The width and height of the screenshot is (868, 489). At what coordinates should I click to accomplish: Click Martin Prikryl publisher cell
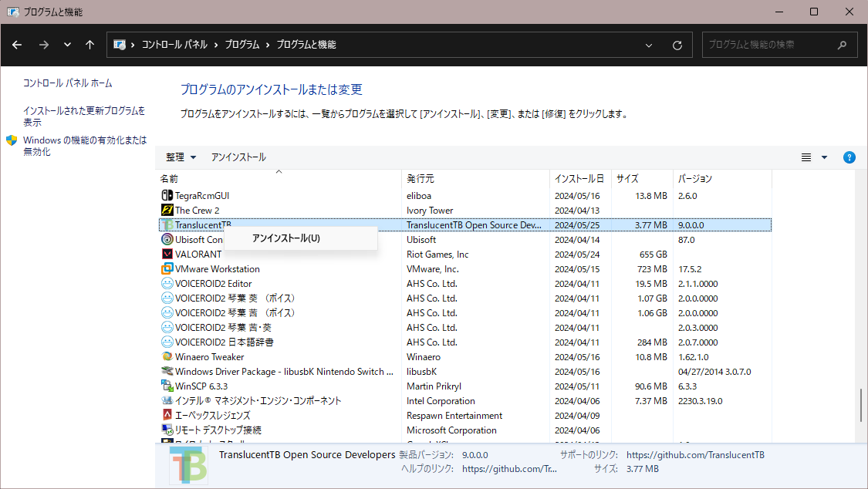434,386
